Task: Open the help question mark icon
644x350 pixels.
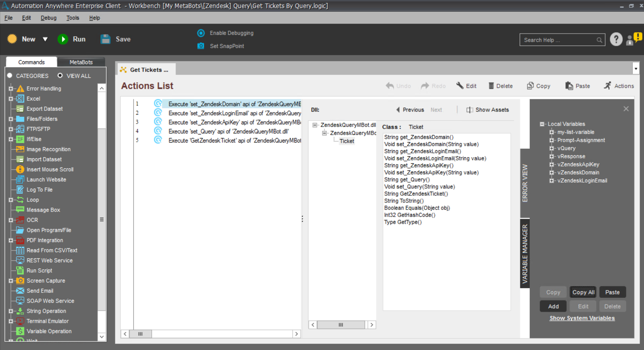Action: pos(616,39)
